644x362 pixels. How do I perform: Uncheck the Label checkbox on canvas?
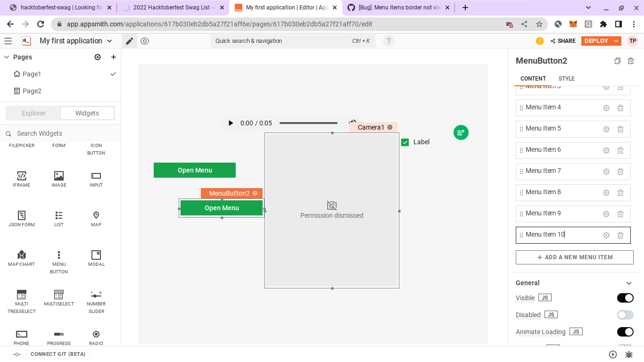(405, 142)
